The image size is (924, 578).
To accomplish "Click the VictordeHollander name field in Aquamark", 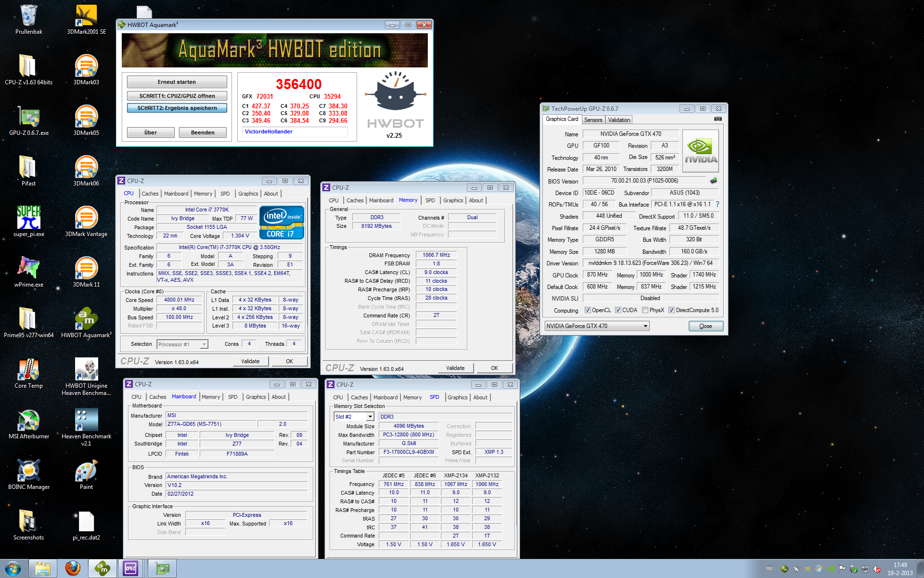I will 295,131.
